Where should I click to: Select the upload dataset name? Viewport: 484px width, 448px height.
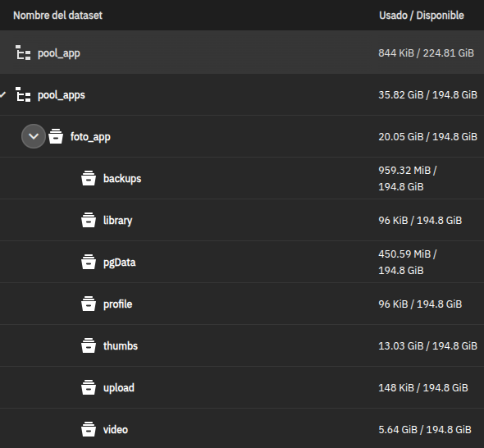click(119, 388)
